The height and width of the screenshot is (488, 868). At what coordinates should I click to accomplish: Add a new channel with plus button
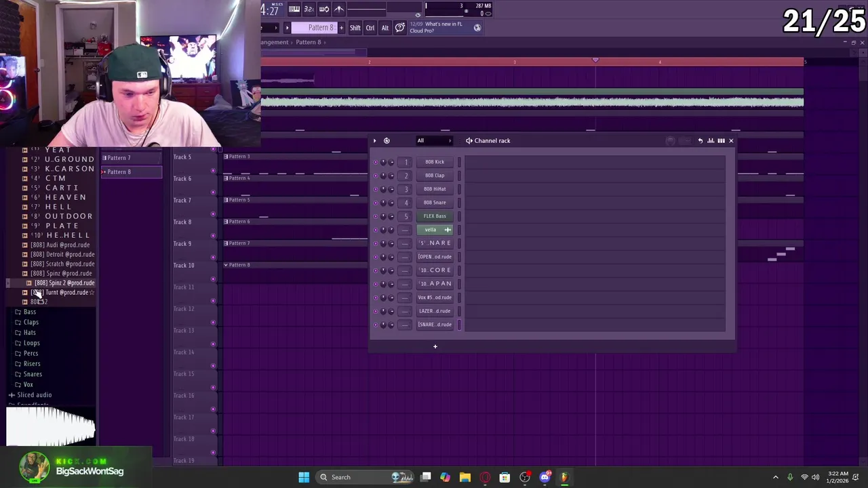tap(435, 346)
